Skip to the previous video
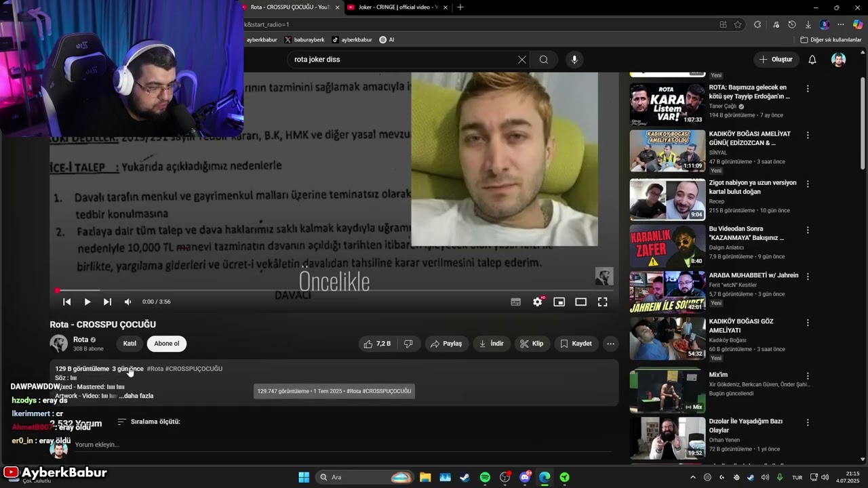 pos(66,302)
